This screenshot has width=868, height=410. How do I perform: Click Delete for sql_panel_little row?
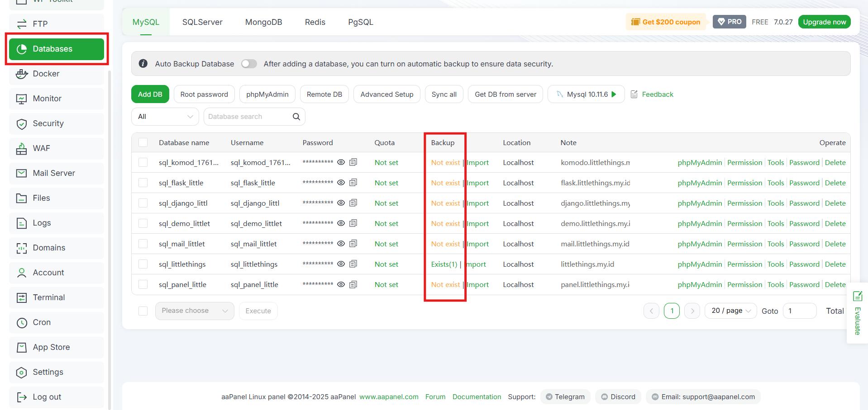pyautogui.click(x=835, y=284)
